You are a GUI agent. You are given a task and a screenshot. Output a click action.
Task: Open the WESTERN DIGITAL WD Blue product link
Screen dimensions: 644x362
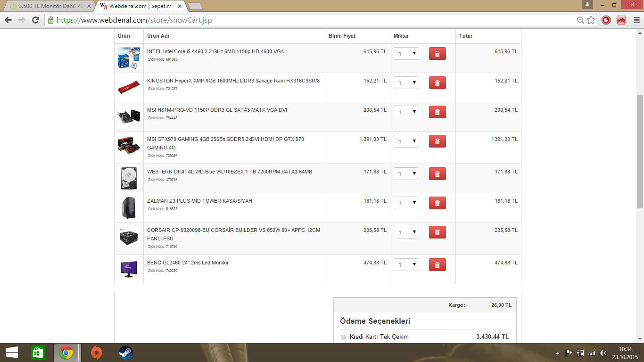pyautogui.click(x=230, y=172)
